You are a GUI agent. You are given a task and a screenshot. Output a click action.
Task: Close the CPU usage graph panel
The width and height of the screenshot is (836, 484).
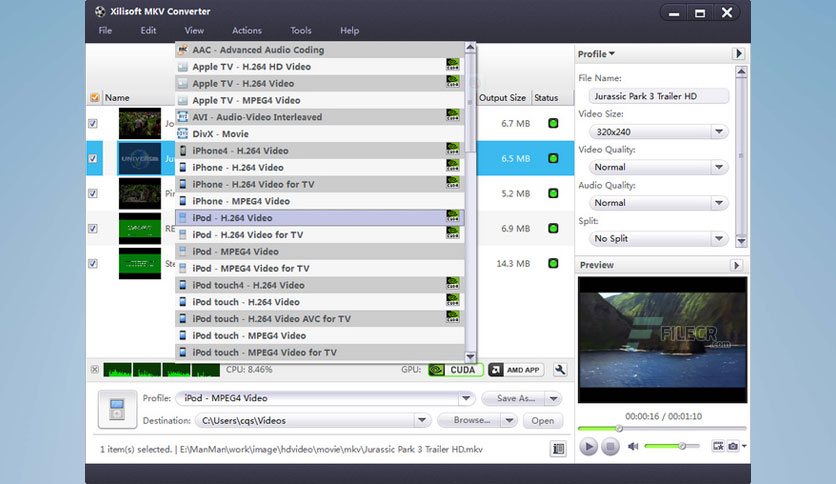point(94,369)
